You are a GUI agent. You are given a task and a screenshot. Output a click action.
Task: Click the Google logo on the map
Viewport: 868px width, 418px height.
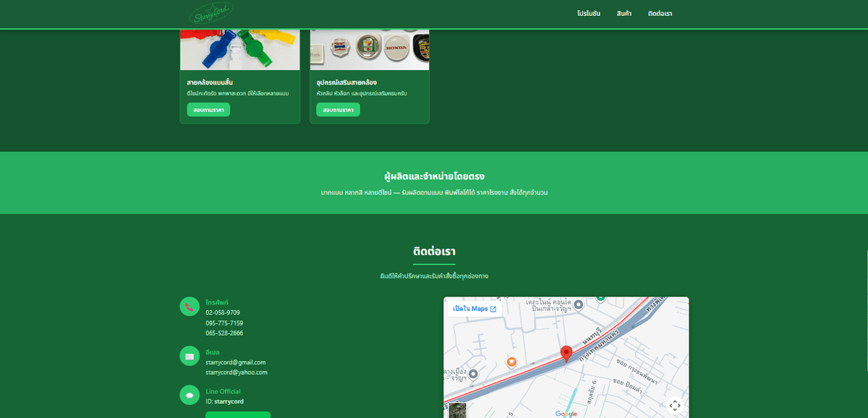(566, 414)
